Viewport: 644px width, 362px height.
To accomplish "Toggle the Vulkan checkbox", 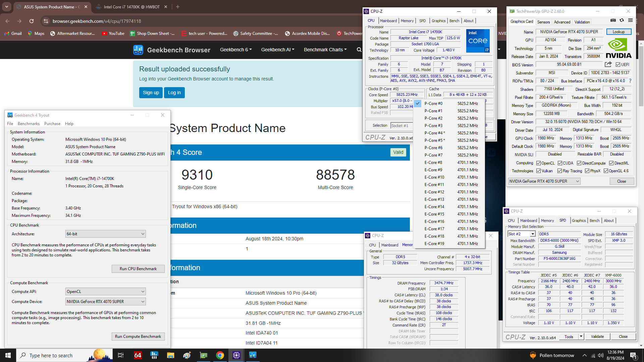I will tap(538, 171).
